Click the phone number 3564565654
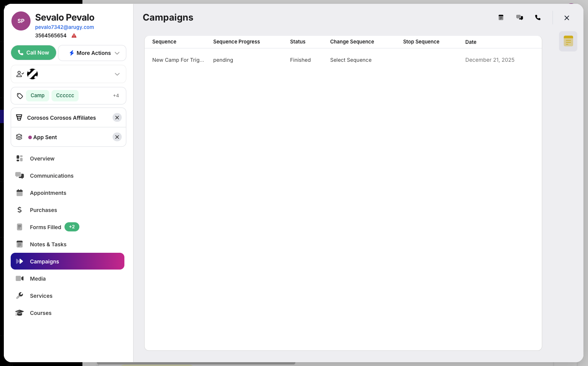The image size is (588, 366). [51, 35]
